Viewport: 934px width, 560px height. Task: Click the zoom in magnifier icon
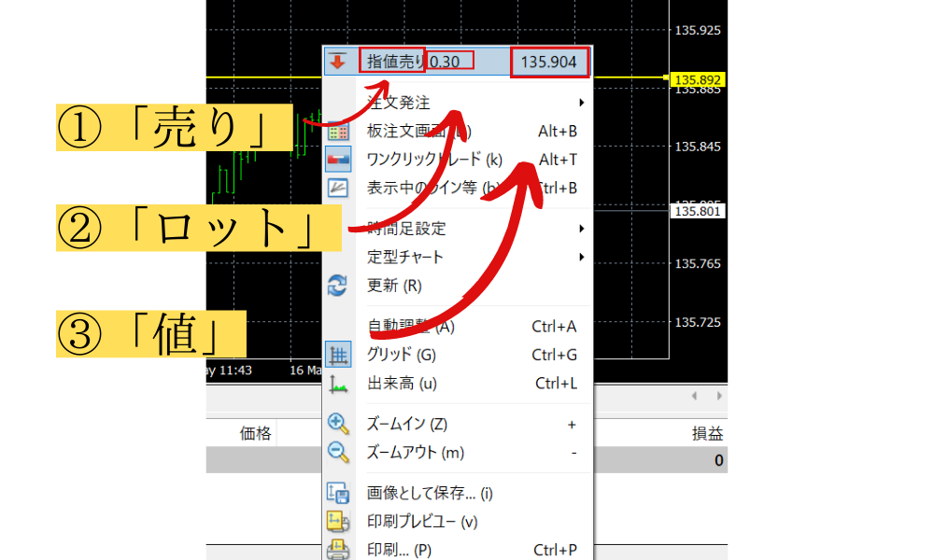click(337, 424)
